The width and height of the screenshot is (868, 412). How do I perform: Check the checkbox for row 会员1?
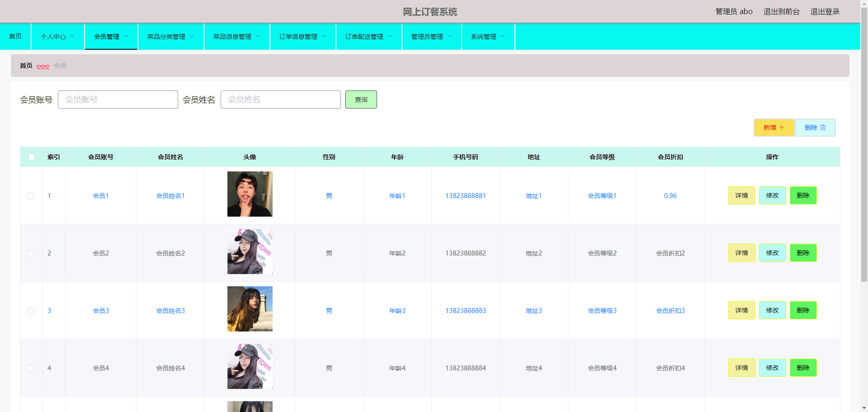(31, 196)
